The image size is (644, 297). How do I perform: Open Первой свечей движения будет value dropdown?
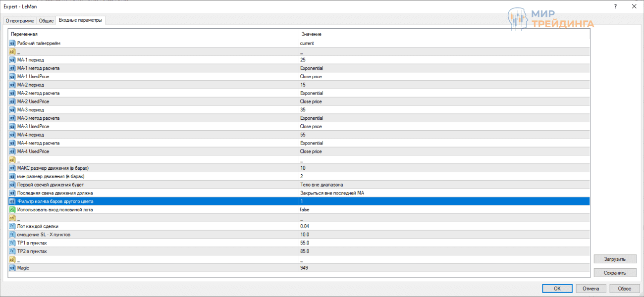pos(321,185)
